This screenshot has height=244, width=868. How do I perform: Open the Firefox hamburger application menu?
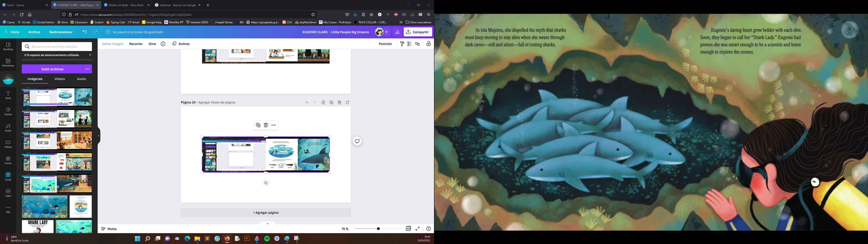[x=428, y=15]
